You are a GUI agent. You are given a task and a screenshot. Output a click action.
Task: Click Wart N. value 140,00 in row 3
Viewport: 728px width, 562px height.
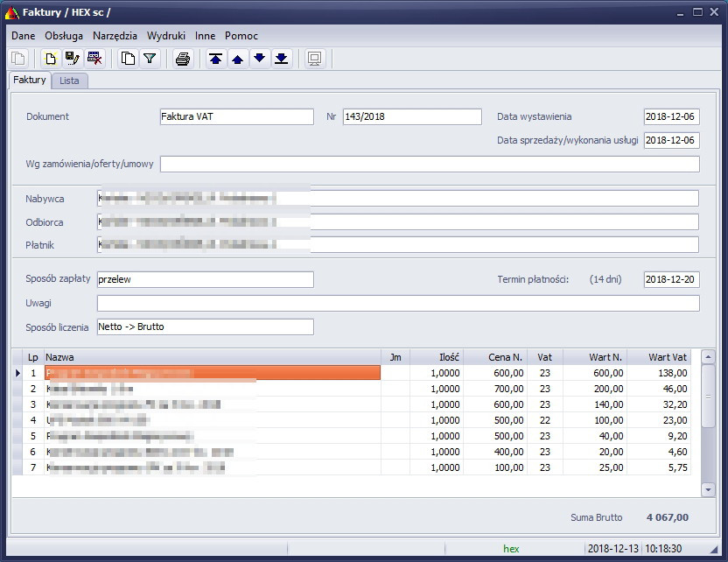pyautogui.click(x=609, y=404)
